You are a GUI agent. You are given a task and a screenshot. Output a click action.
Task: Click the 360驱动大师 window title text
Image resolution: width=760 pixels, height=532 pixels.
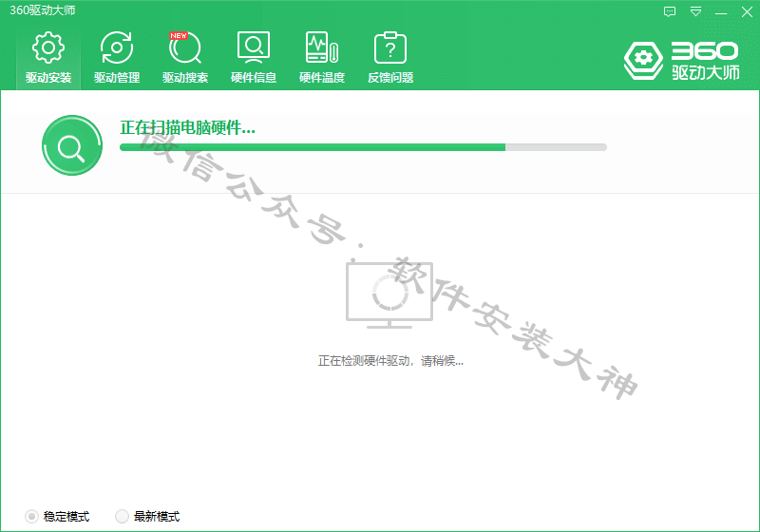[43, 10]
